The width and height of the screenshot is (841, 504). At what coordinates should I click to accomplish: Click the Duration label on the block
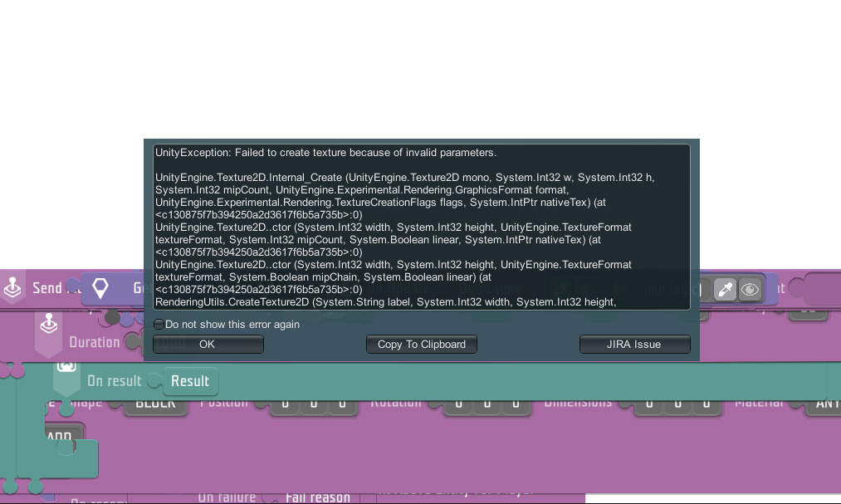click(94, 342)
